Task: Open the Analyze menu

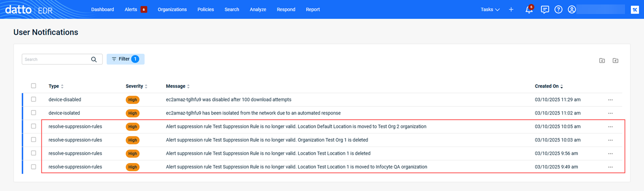Action: tap(258, 9)
